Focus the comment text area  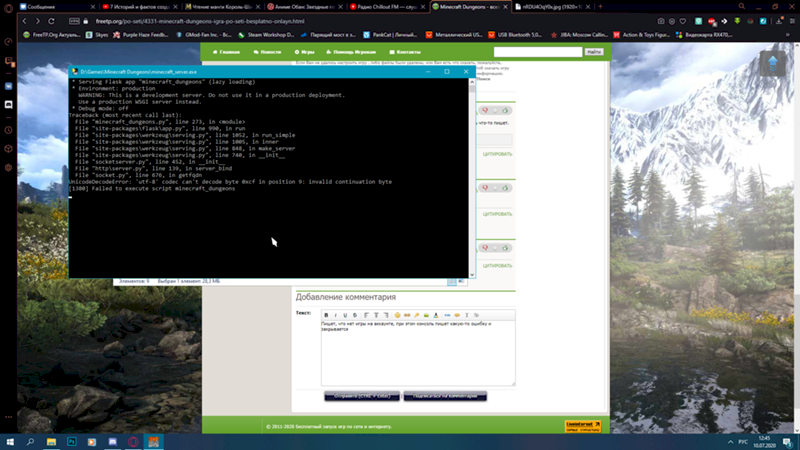pos(418,353)
